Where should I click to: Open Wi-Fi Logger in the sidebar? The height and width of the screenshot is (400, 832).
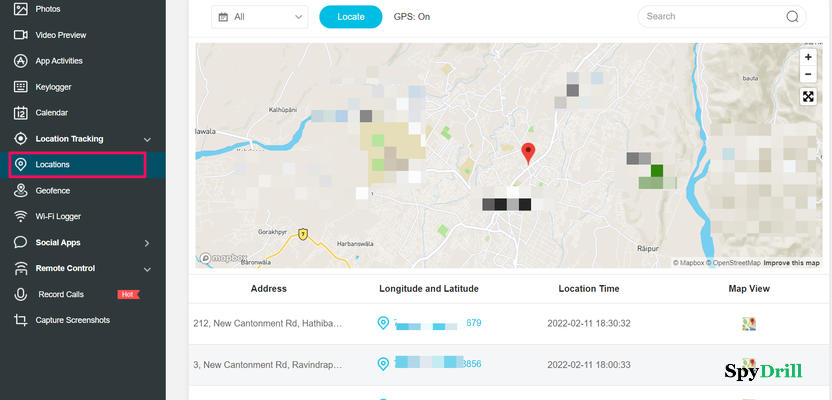click(x=58, y=216)
